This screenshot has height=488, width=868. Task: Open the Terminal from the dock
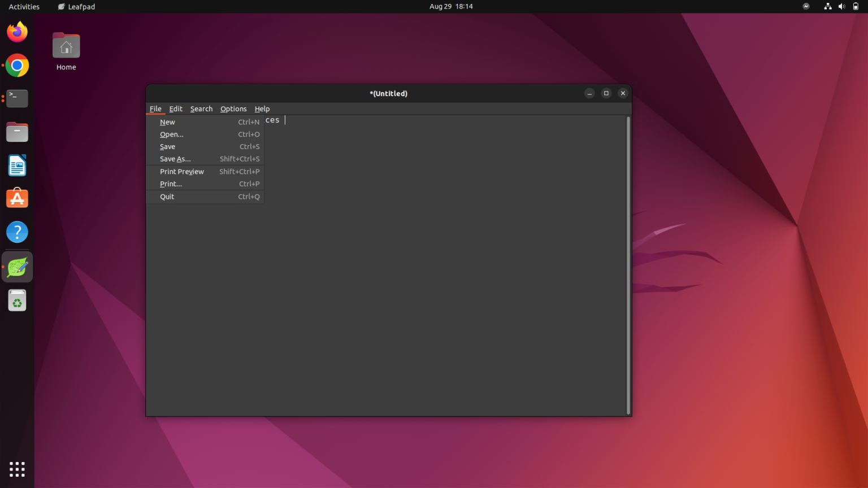17,98
